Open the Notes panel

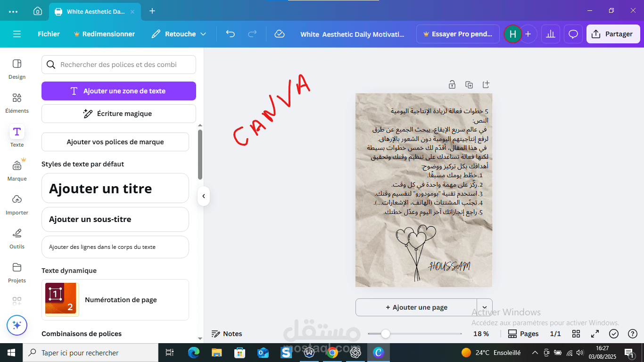pos(227,334)
